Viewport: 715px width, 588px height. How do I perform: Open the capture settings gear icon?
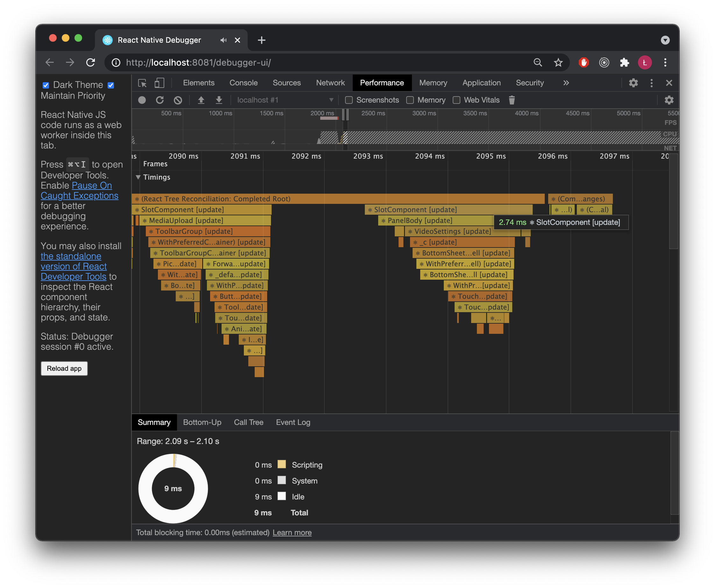point(669,100)
